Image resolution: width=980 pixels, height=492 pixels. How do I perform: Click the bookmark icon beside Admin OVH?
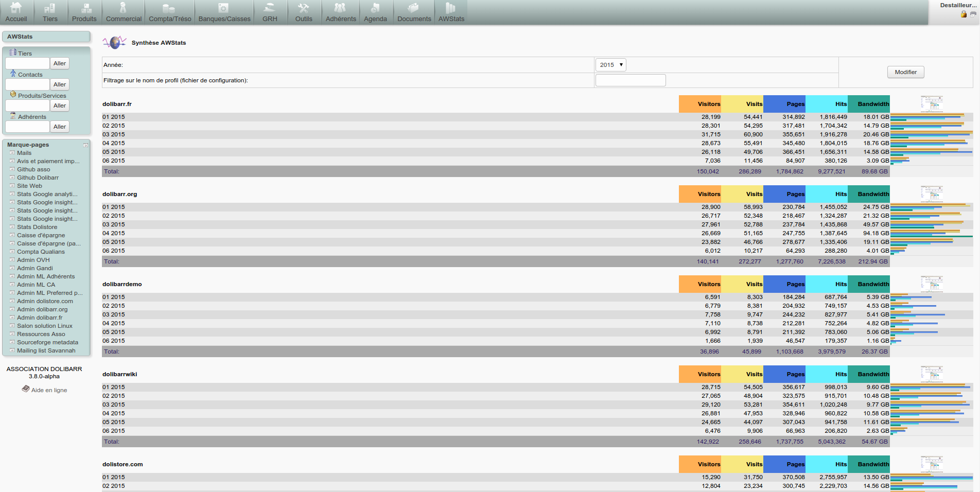click(12, 260)
